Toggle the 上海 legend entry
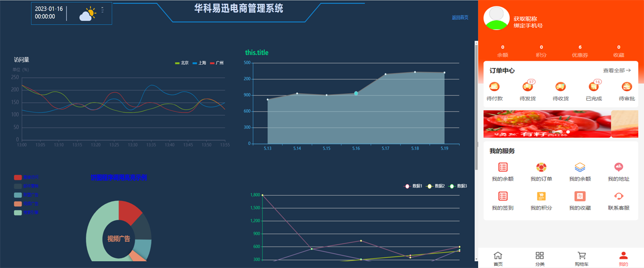Viewport: 644px width, 268px height. 200,63
